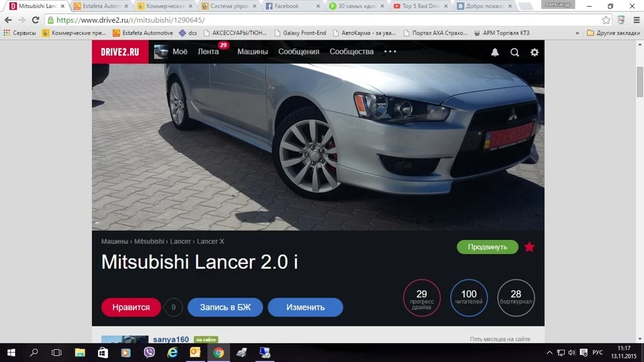Close the Facebook tab
Viewport: 644px width, 362px height.
(318, 6)
